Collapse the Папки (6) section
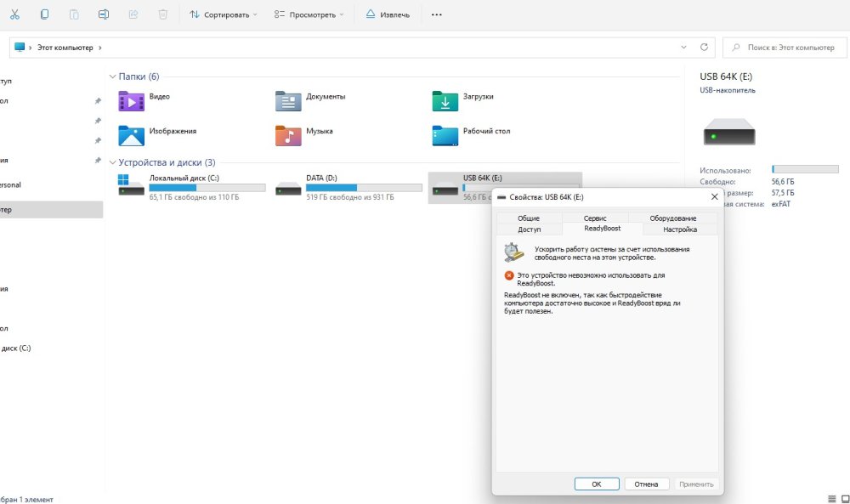The image size is (850, 504). [x=113, y=76]
